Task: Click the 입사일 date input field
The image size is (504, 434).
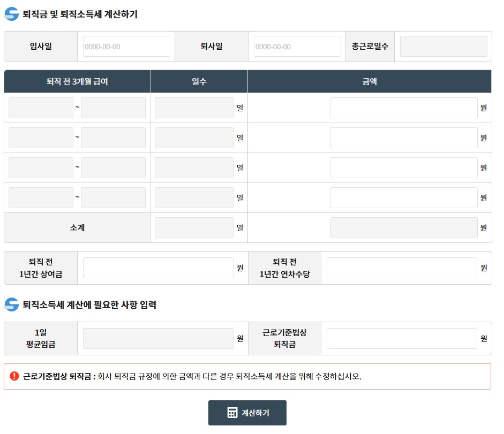Action: pos(126,46)
